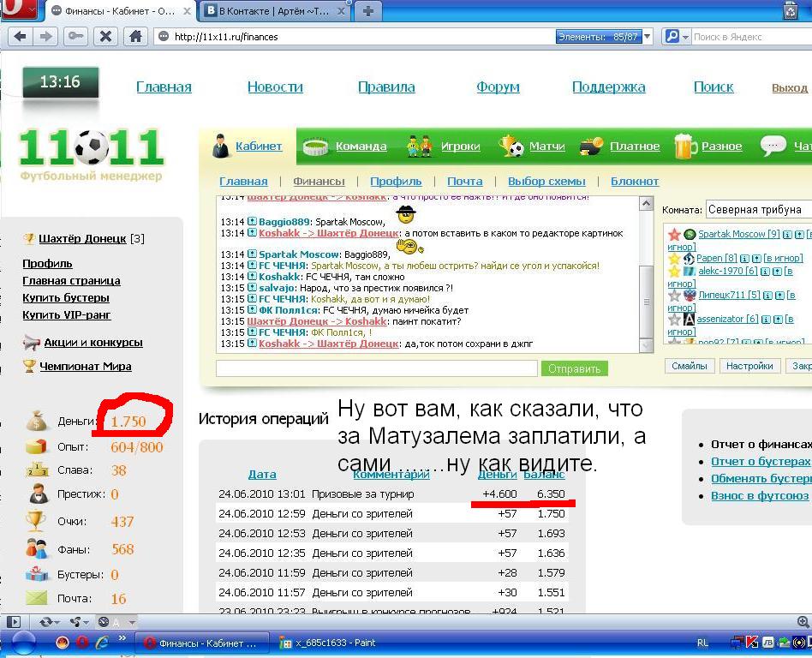The width and height of the screenshot is (812, 658).
Task: Click the chat message input field
Action: [x=376, y=368]
